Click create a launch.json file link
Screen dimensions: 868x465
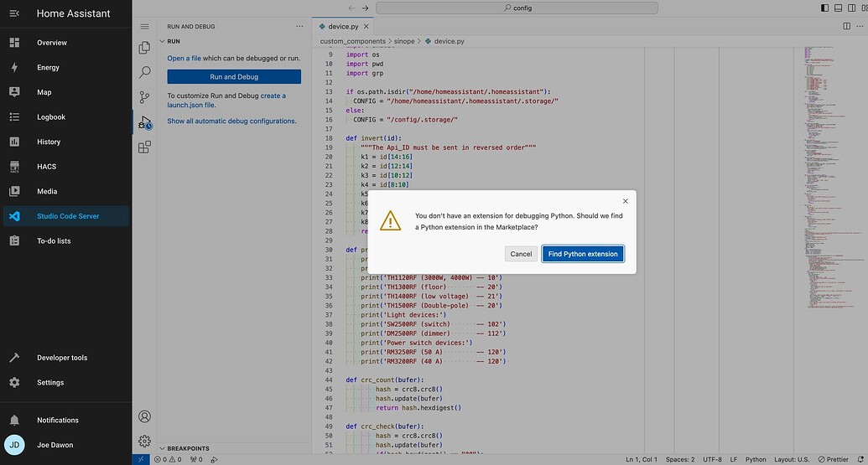tap(226, 100)
